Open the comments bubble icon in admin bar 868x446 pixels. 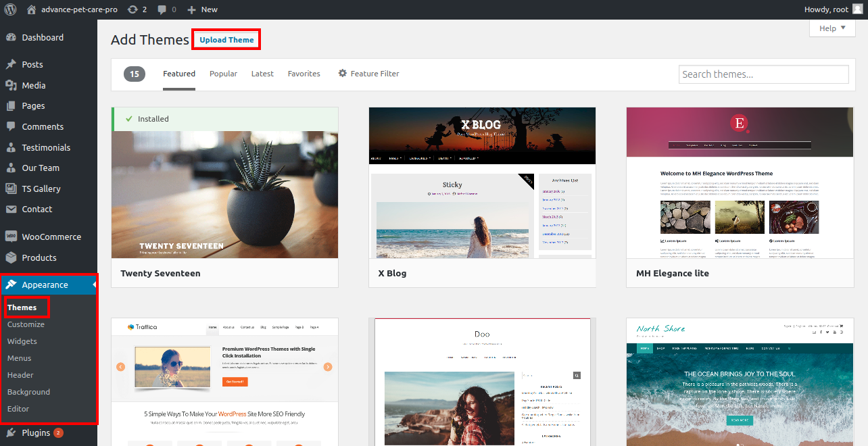click(162, 9)
